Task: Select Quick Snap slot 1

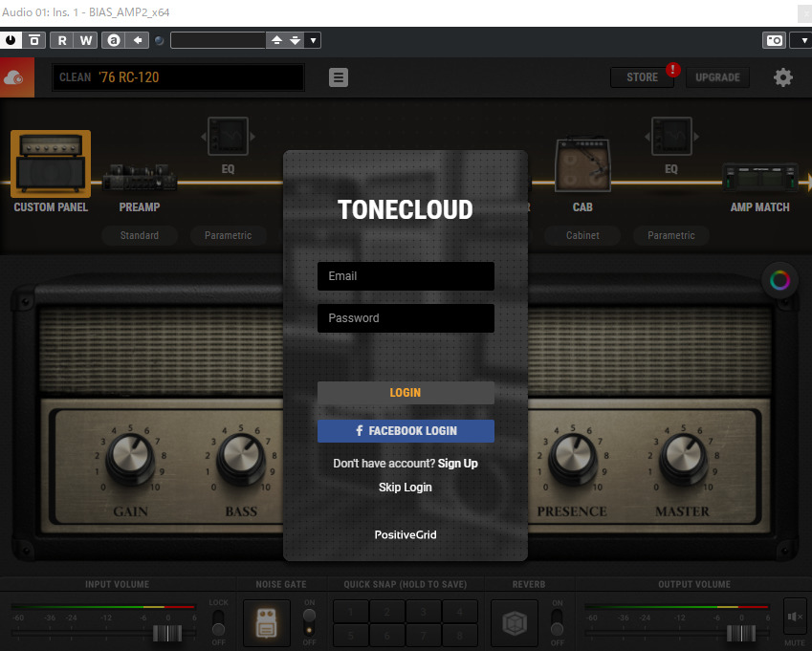Action: (351, 612)
